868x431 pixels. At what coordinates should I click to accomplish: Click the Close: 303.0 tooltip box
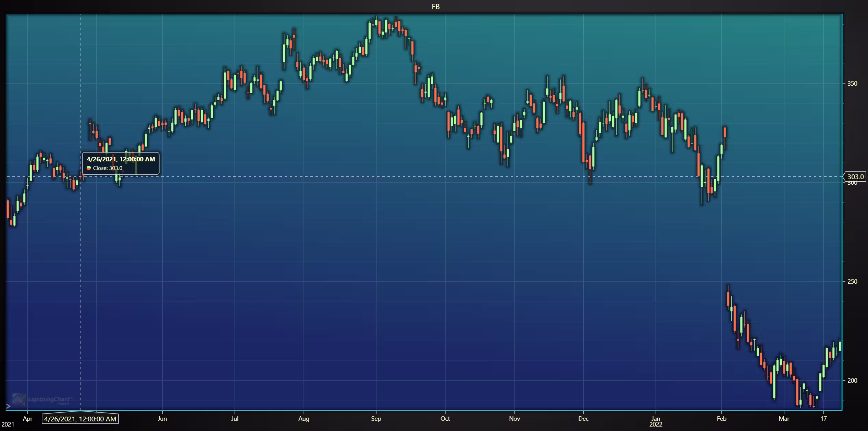tap(121, 163)
